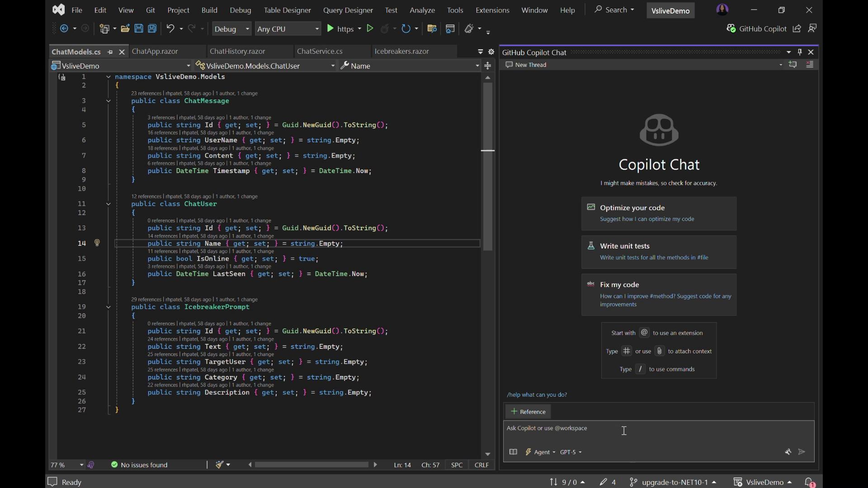Click the horizontal scrollbar thumb below editor
Image resolution: width=868 pixels, height=488 pixels.
tap(311, 465)
